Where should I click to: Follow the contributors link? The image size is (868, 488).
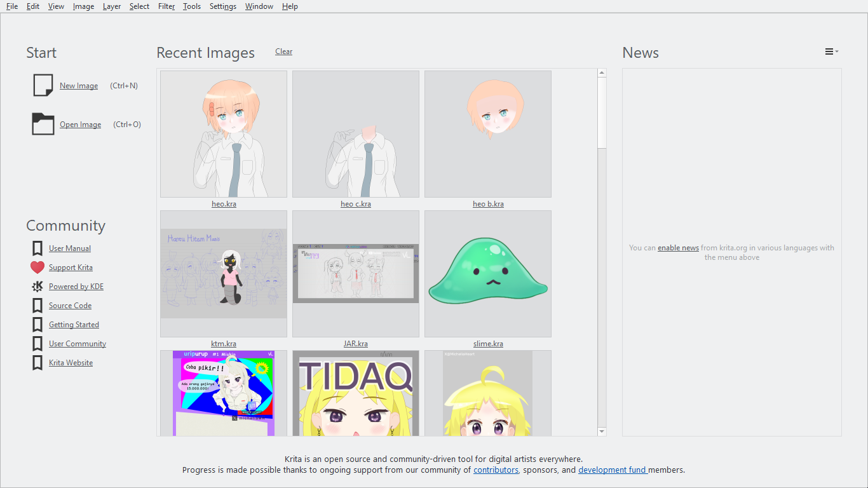click(496, 470)
